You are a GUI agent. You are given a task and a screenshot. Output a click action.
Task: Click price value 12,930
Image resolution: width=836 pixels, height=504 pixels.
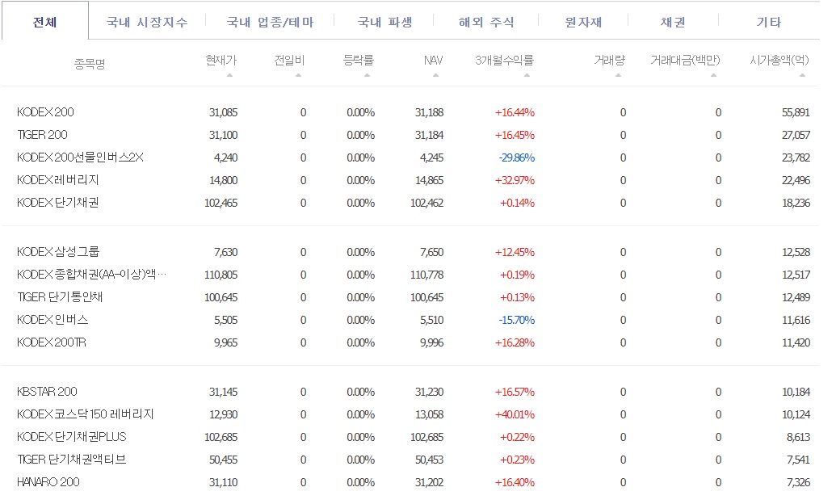coord(224,414)
